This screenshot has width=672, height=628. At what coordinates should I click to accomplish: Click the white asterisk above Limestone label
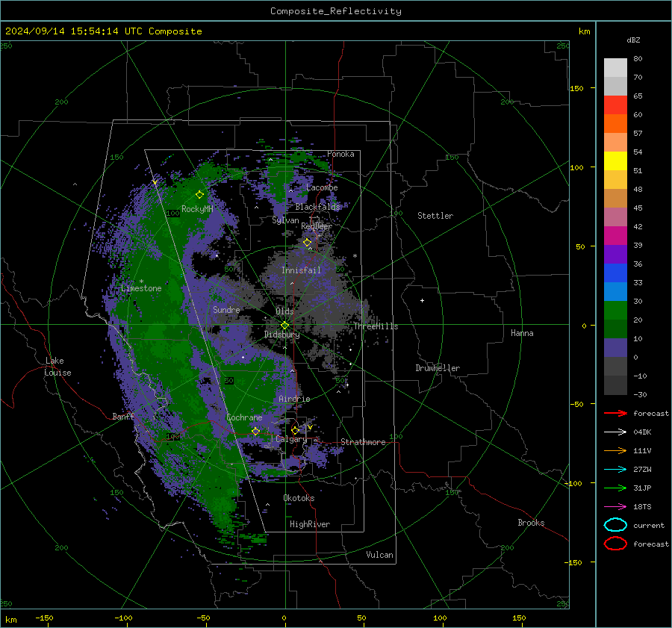coord(141,282)
